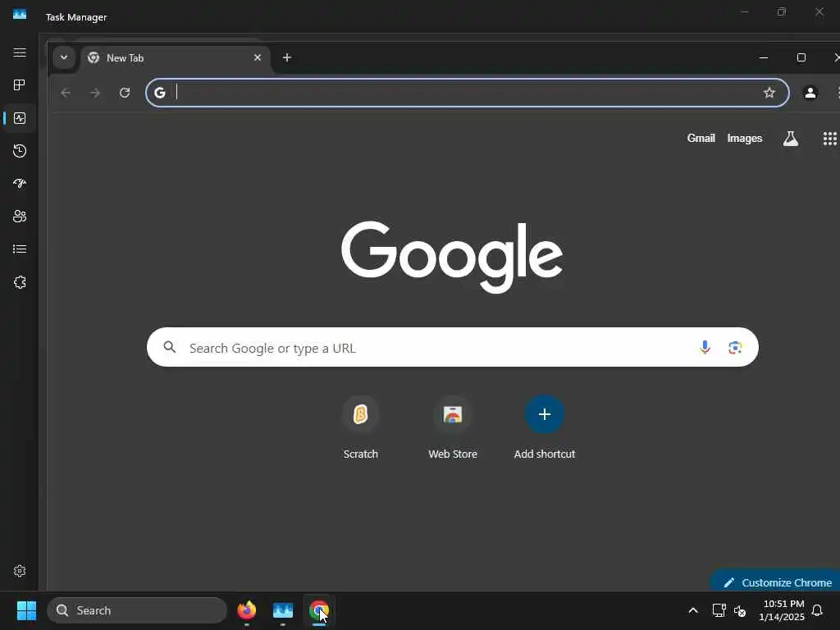Focus the Chrome address bar

click(x=467, y=93)
